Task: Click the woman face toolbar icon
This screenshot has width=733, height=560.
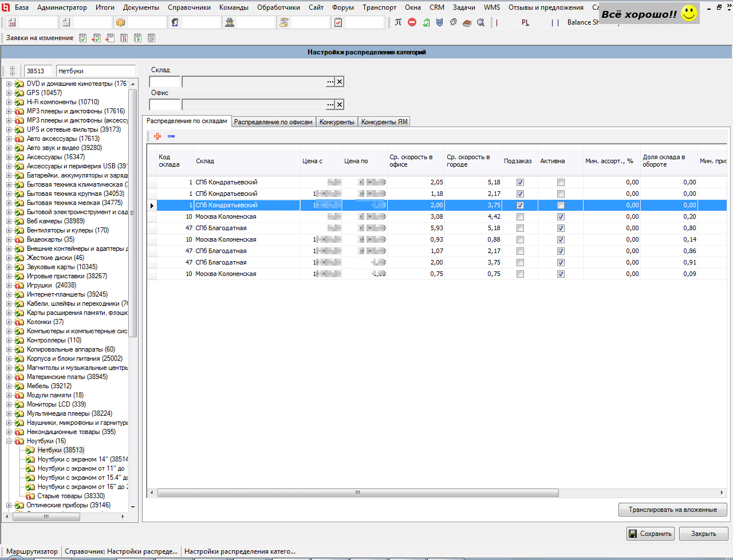Action: (175, 22)
